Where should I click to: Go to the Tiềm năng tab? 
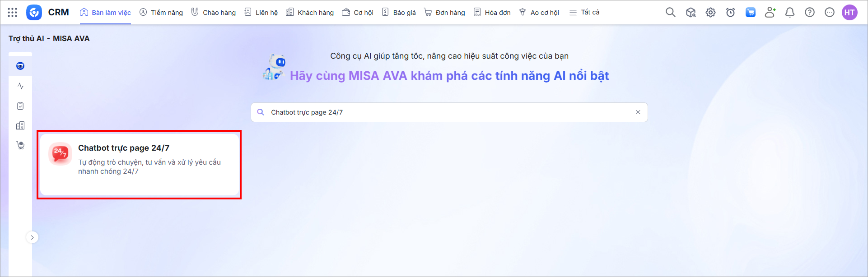(x=161, y=13)
